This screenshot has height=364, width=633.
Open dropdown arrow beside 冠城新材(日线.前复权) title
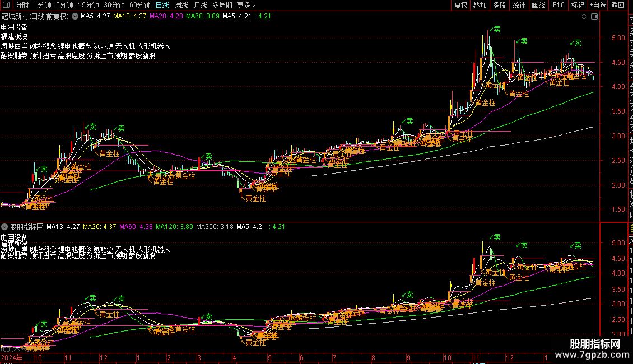click(x=75, y=17)
